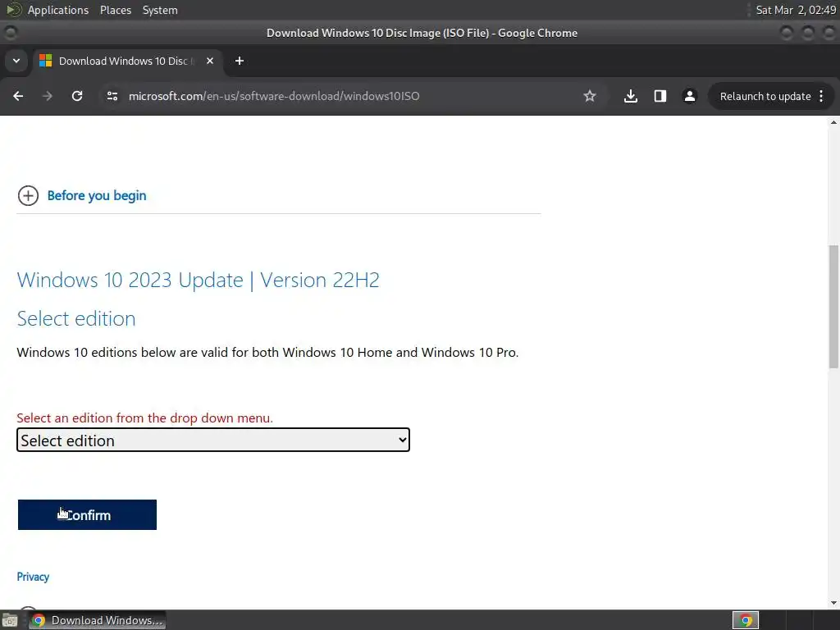Open the Chrome profile icon

689,96
